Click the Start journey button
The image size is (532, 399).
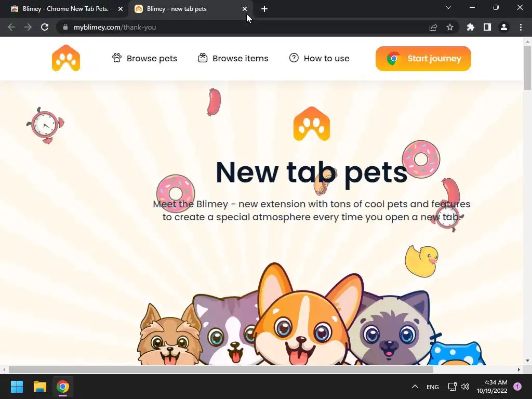(x=423, y=59)
